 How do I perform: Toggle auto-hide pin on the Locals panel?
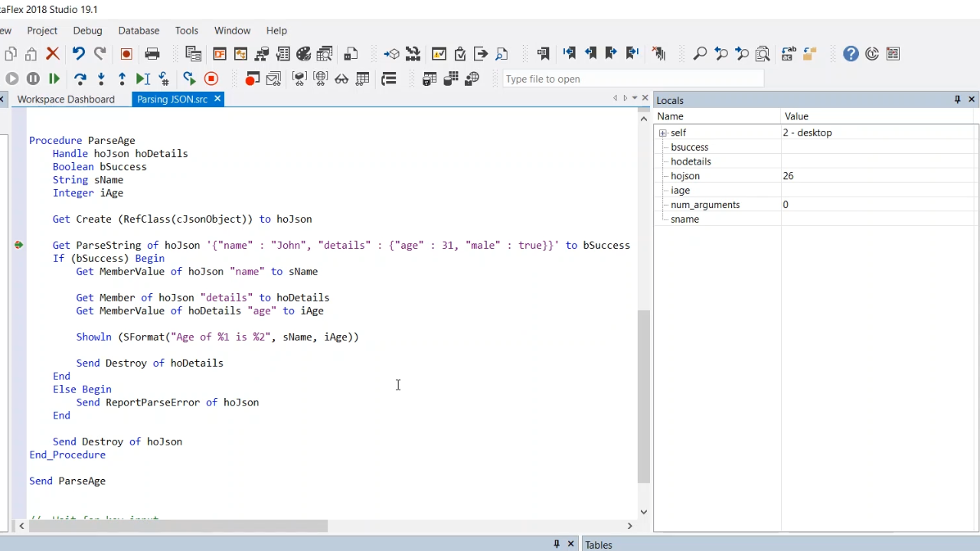(957, 99)
